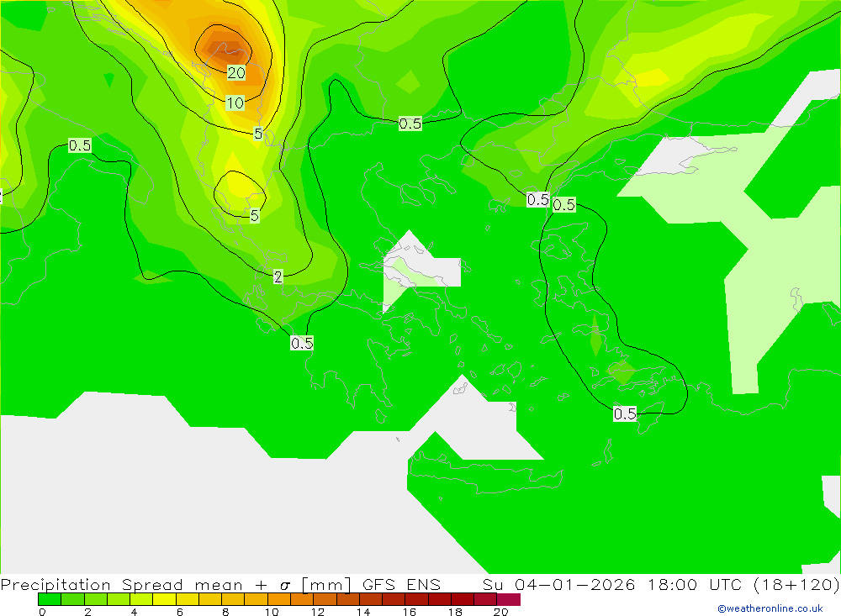Click the final crimson legend swatch

509,599
